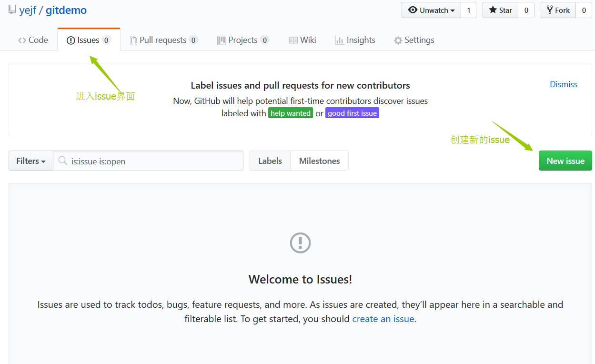
Task: Open the Milestones page
Action: [320, 161]
